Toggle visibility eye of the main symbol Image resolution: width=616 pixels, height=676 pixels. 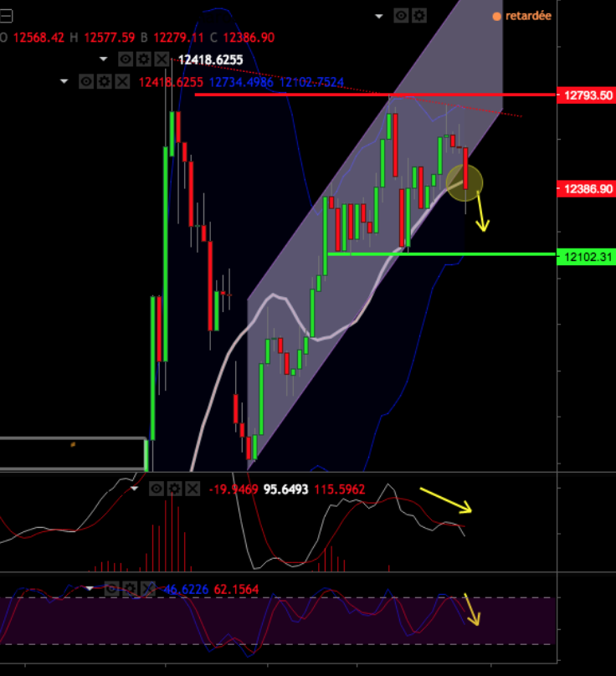tap(402, 16)
